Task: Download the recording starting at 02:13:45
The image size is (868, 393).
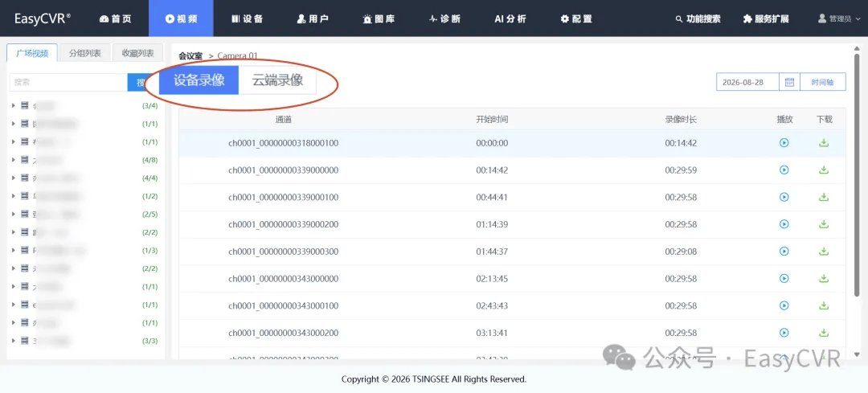Action: [x=824, y=278]
